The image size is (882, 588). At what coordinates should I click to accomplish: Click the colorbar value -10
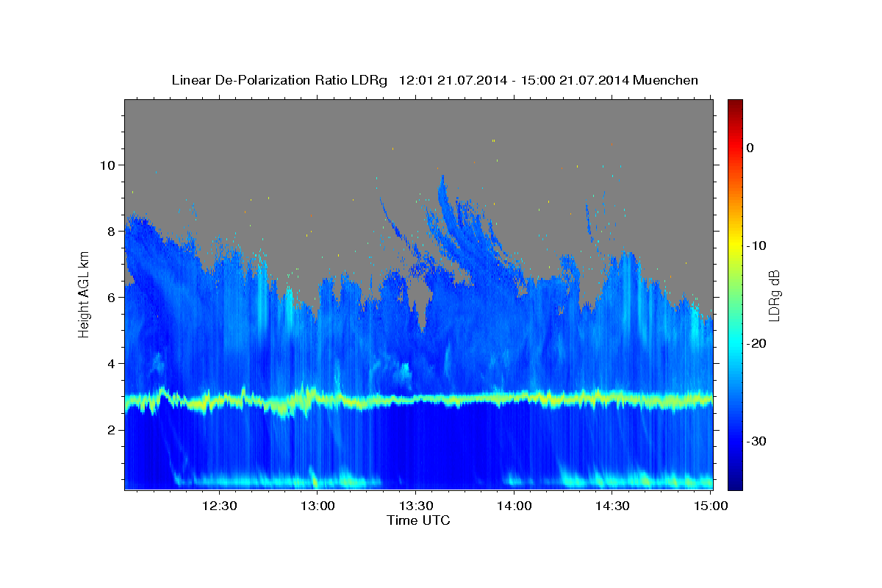757,245
